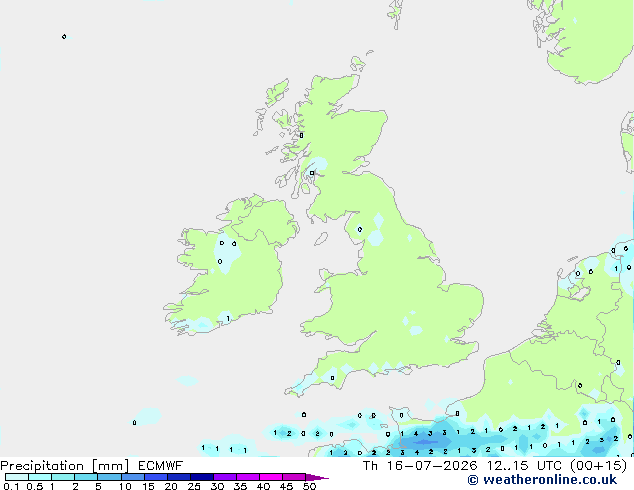Click the isolated marker in far northwest ocean
The image size is (634, 490).
pyautogui.click(x=64, y=37)
